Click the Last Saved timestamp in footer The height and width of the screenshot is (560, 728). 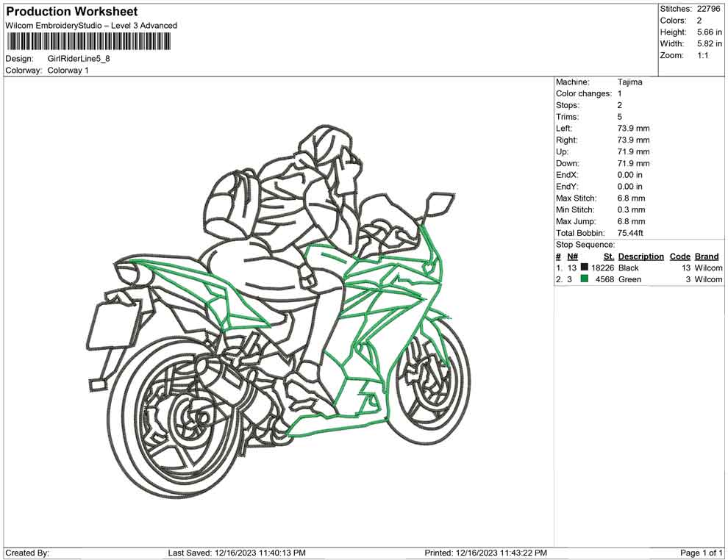[237, 553]
